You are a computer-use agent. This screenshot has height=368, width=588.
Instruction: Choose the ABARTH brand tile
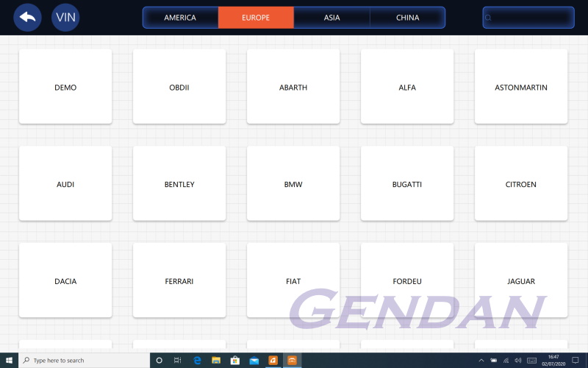coord(293,86)
